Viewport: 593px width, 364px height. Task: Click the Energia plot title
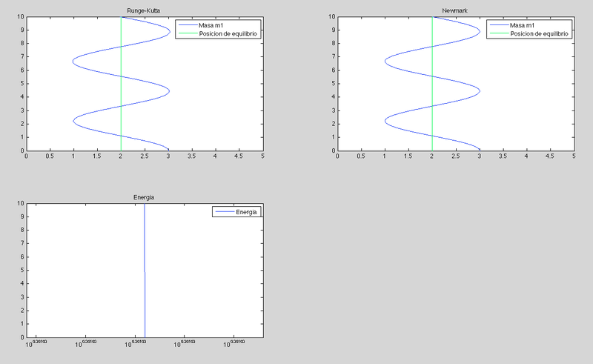145,198
